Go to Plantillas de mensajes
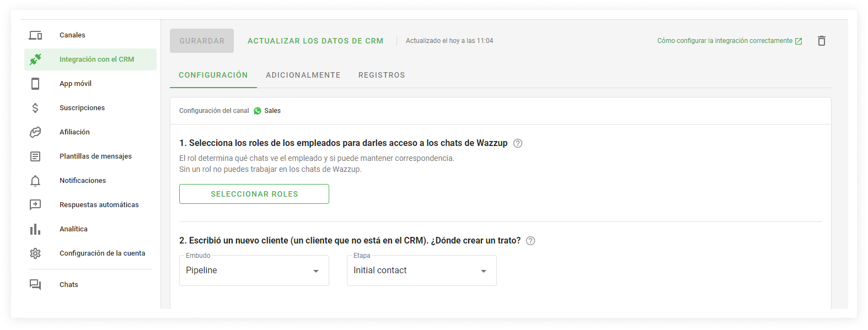 (95, 156)
